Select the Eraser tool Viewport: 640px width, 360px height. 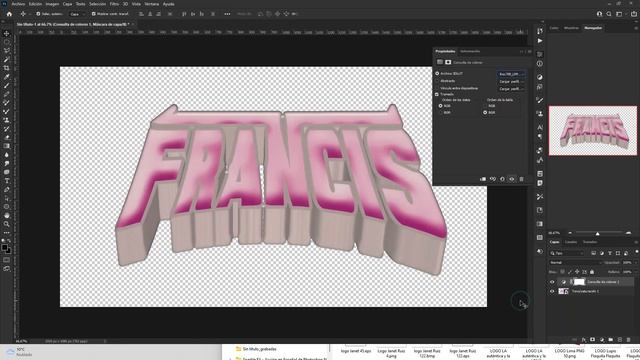click(x=7, y=137)
